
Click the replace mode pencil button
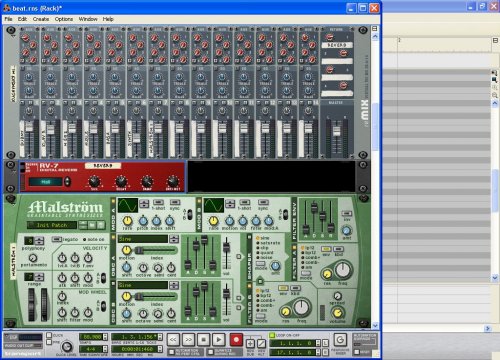coord(261,343)
